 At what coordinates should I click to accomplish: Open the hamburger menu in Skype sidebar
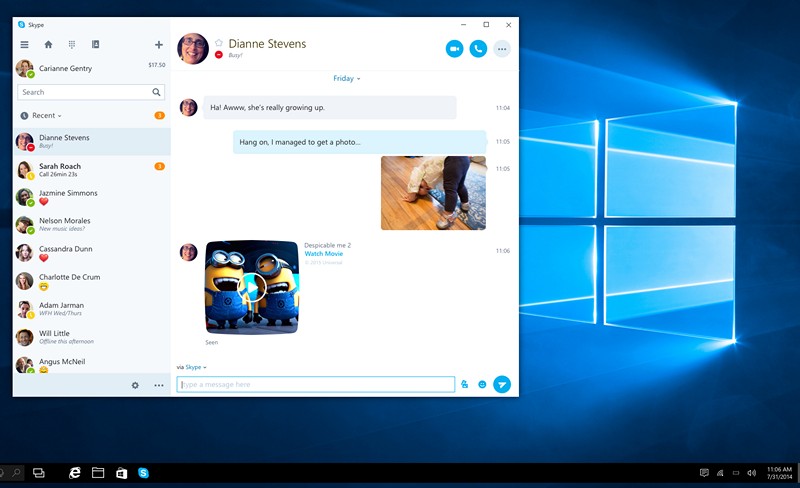(x=24, y=44)
